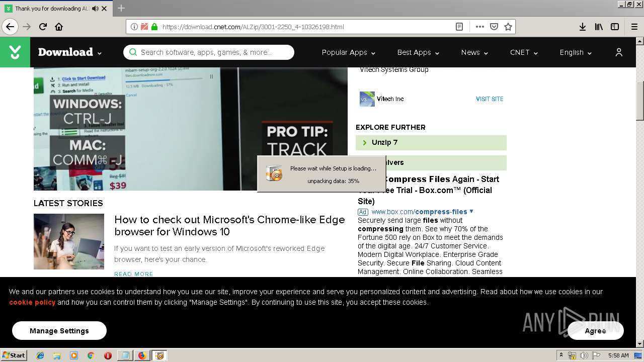
Task: Open the volume control in tray
Action: click(584, 355)
